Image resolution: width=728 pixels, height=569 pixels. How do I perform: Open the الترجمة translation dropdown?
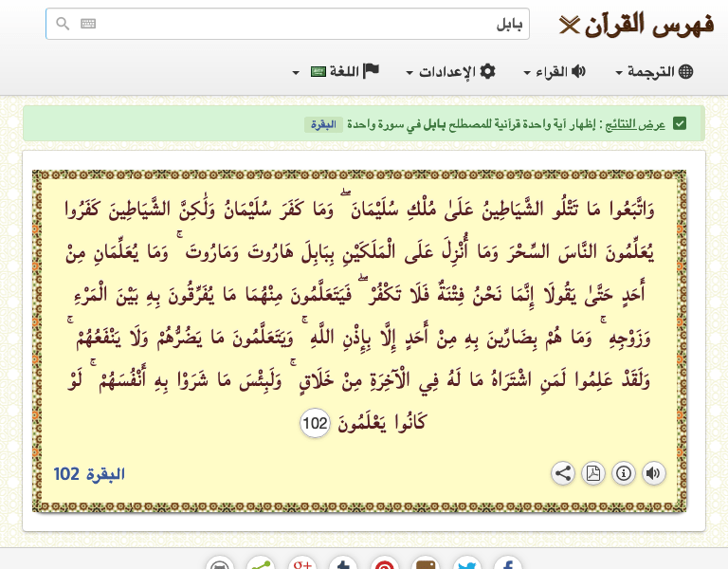click(x=654, y=71)
